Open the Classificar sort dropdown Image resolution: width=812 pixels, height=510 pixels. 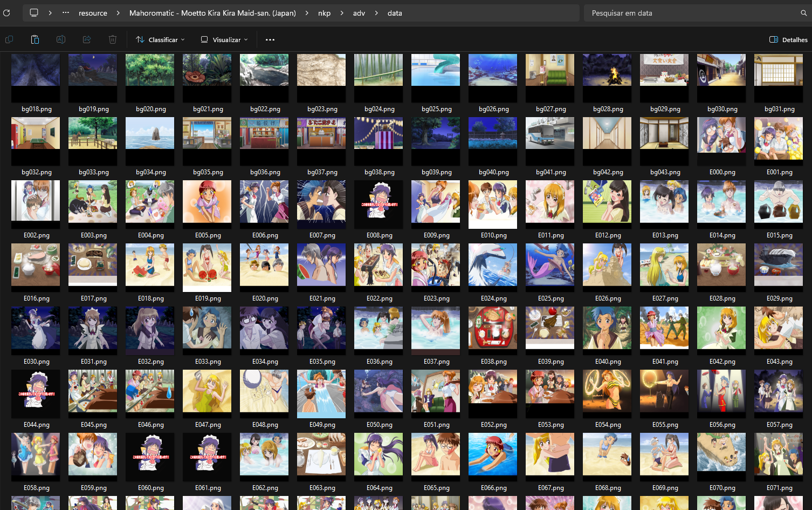160,40
